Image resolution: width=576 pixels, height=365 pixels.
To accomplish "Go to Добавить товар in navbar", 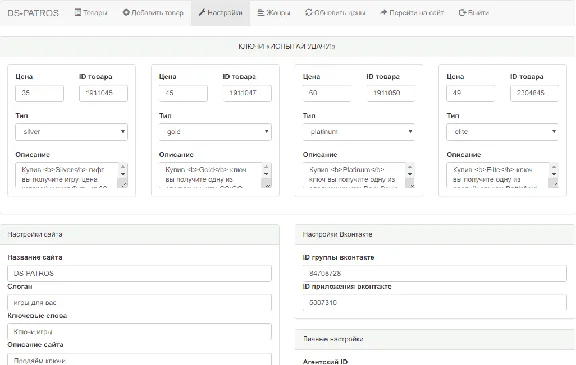I will pyautogui.click(x=153, y=13).
